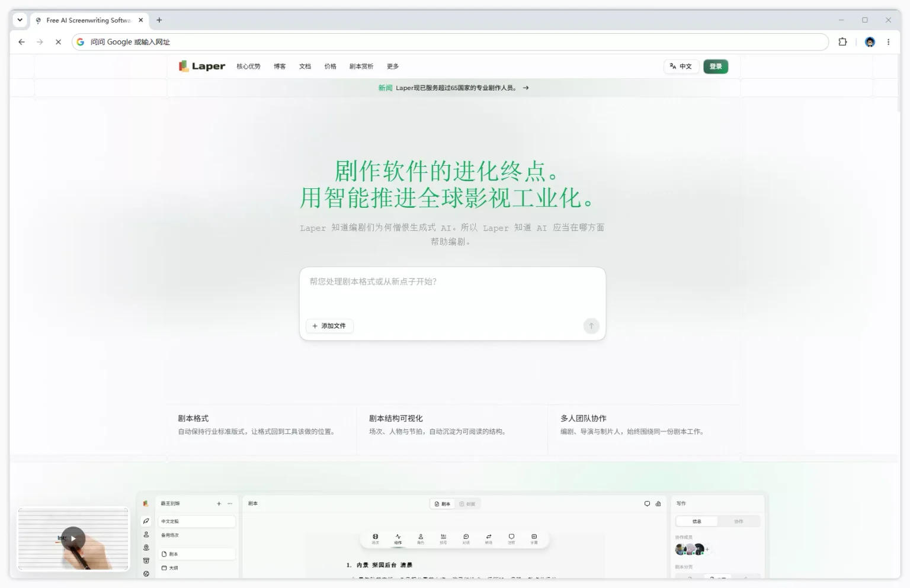The width and height of the screenshot is (910, 588).
Task: Select the 动作 action element tool
Action: click(398, 539)
